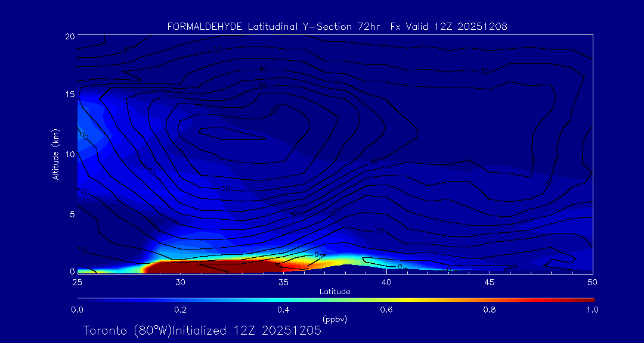Click altitude tick label 5
This screenshot has height=343, width=644.
tap(71, 213)
